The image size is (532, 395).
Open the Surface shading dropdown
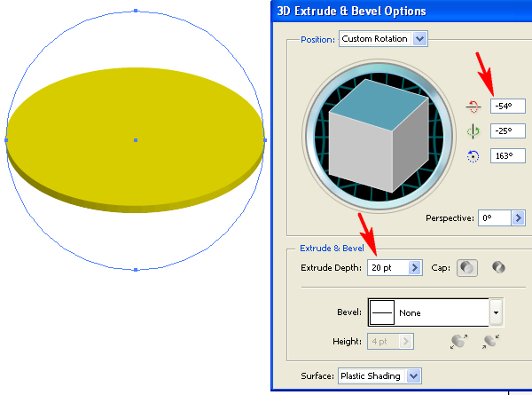tap(379, 376)
